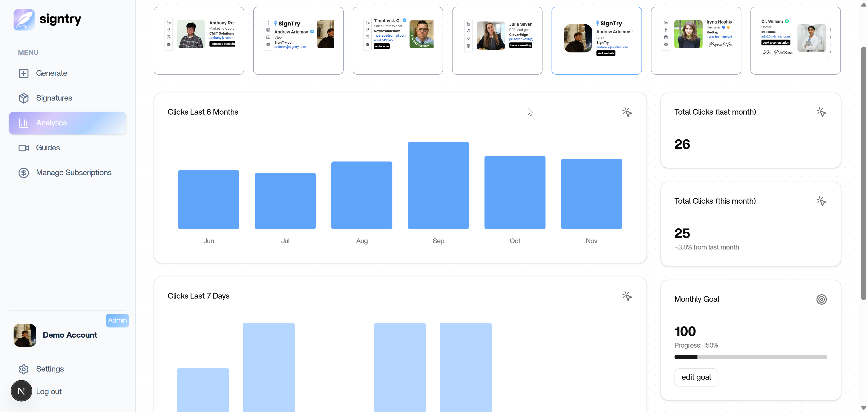Click the Monthly Goal target icon
Image resolution: width=868 pixels, height=412 pixels.
point(821,299)
